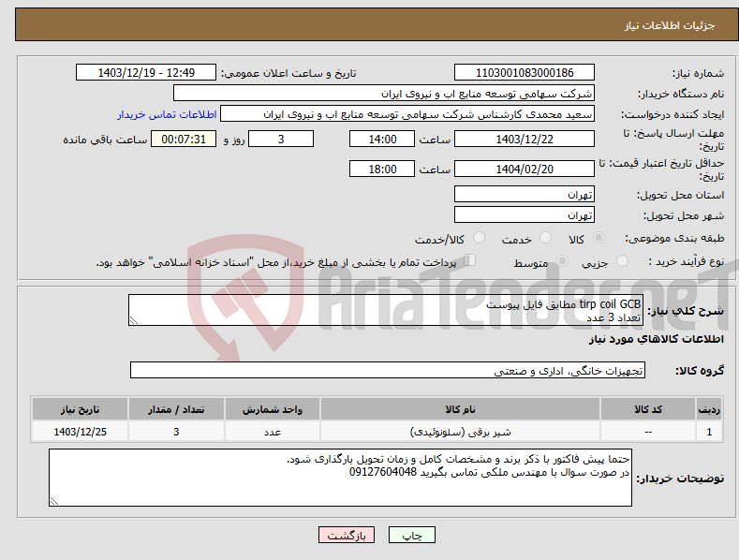This screenshot has width=739, height=560.
Task: Click the response deadline date 1403/12/22
Action: click(525, 139)
